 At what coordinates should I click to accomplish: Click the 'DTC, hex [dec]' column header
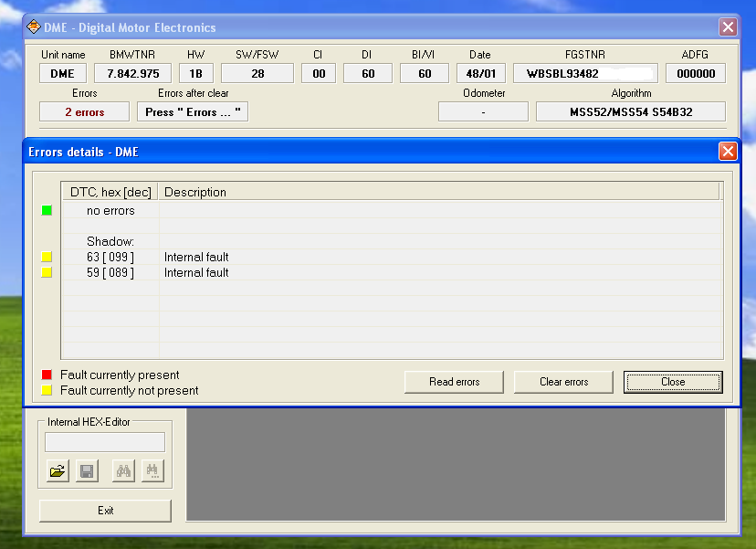click(110, 192)
